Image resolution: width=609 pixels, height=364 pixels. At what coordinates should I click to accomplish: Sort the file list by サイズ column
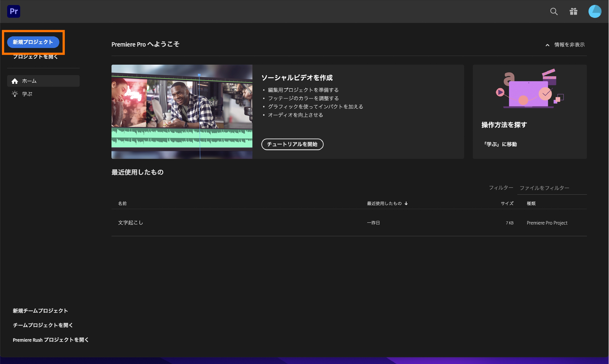tap(507, 203)
